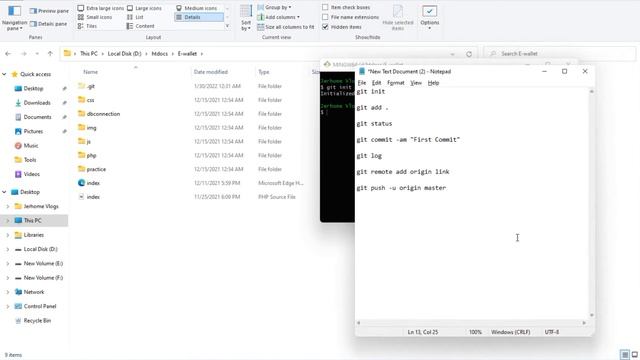
Task: Sort by the Date modified column header
Action: (x=211, y=72)
